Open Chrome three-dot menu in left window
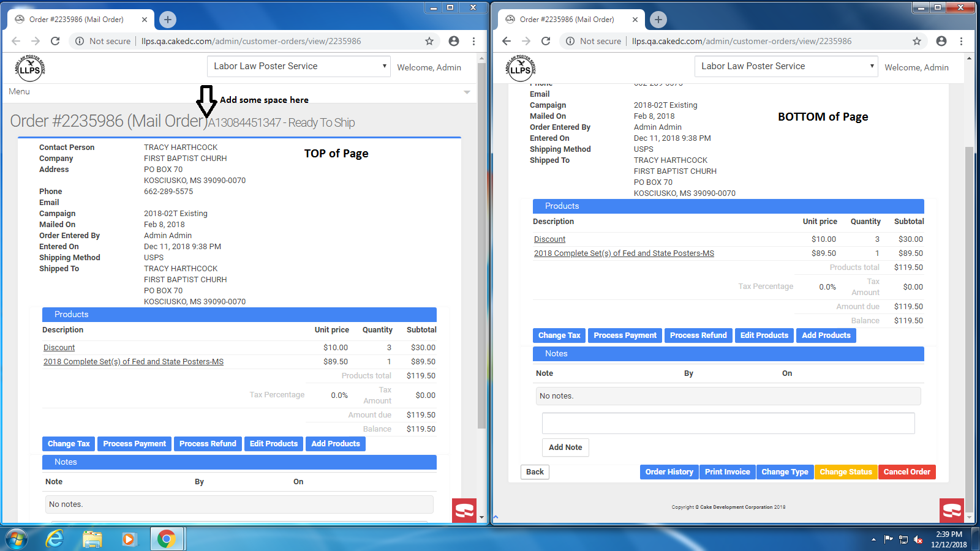This screenshot has width=980, height=551. (473, 41)
